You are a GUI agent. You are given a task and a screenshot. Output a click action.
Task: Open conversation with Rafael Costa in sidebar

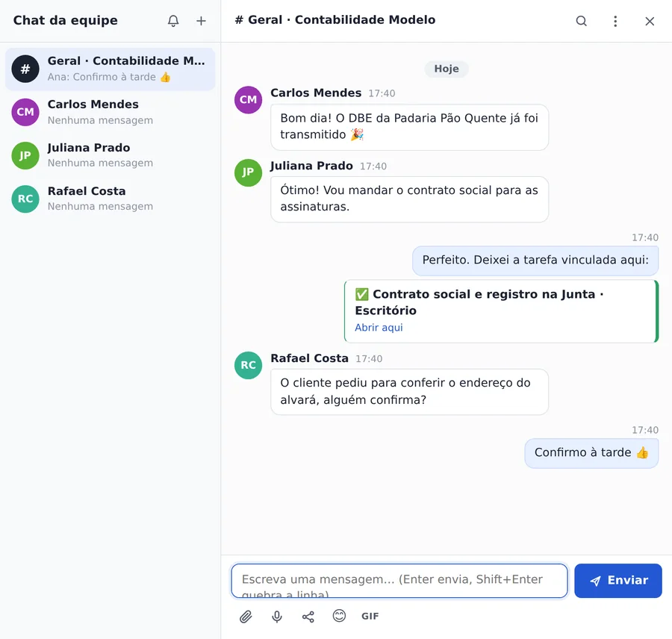(111, 199)
